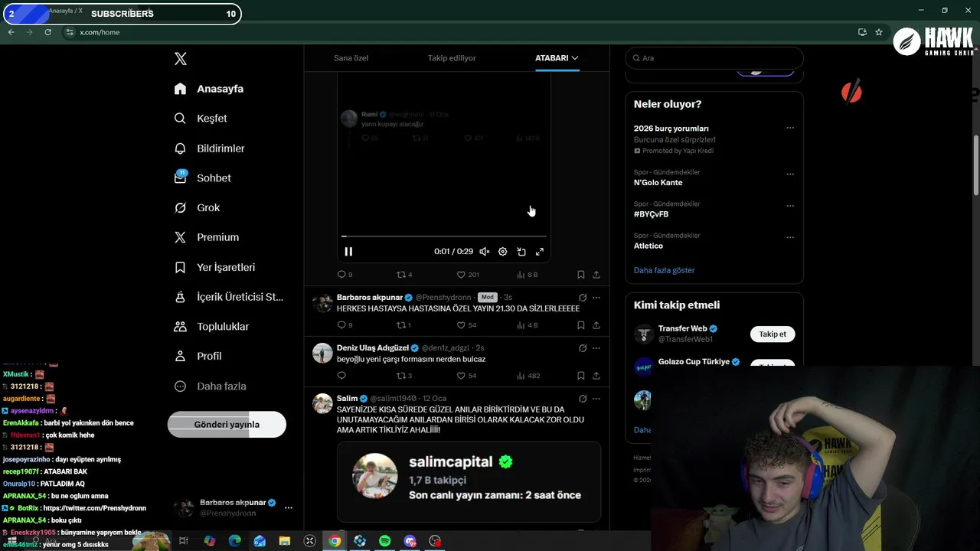Image resolution: width=980 pixels, height=551 pixels.
Task: Bookmark this page with star icon
Action: coord(879,32)
